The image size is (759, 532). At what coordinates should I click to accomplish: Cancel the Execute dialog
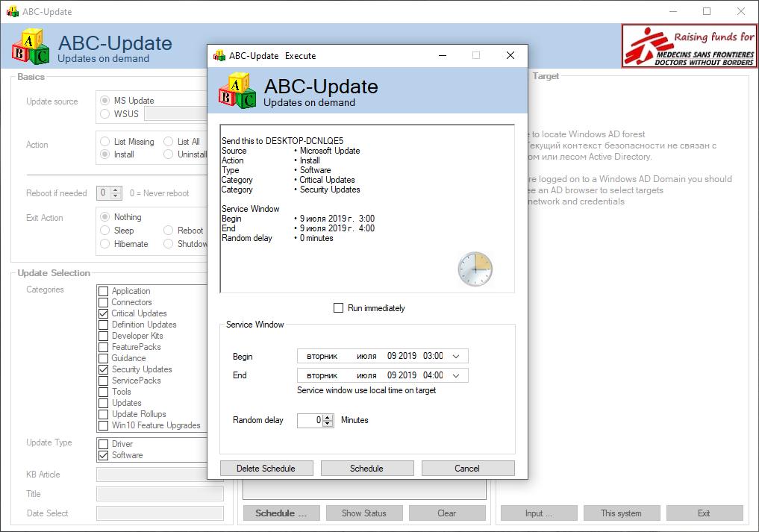pos(467,469)
